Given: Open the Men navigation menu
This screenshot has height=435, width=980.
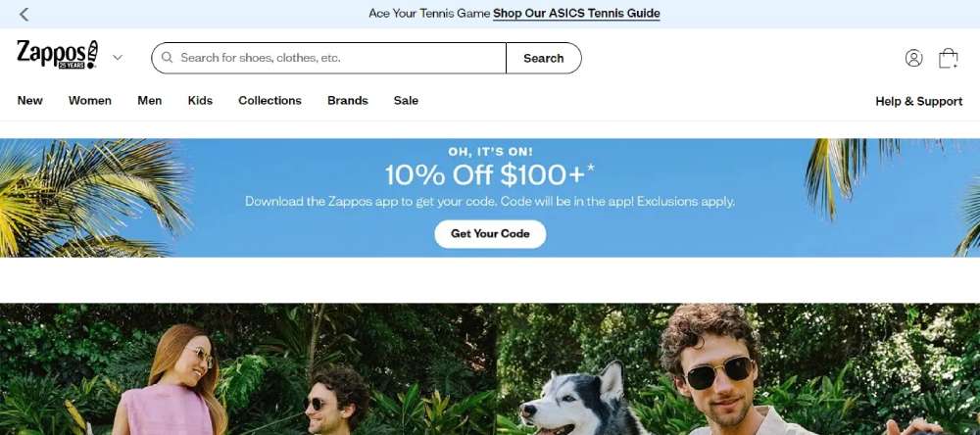Looking at the screenshot, I should click(x=149, y=101).
